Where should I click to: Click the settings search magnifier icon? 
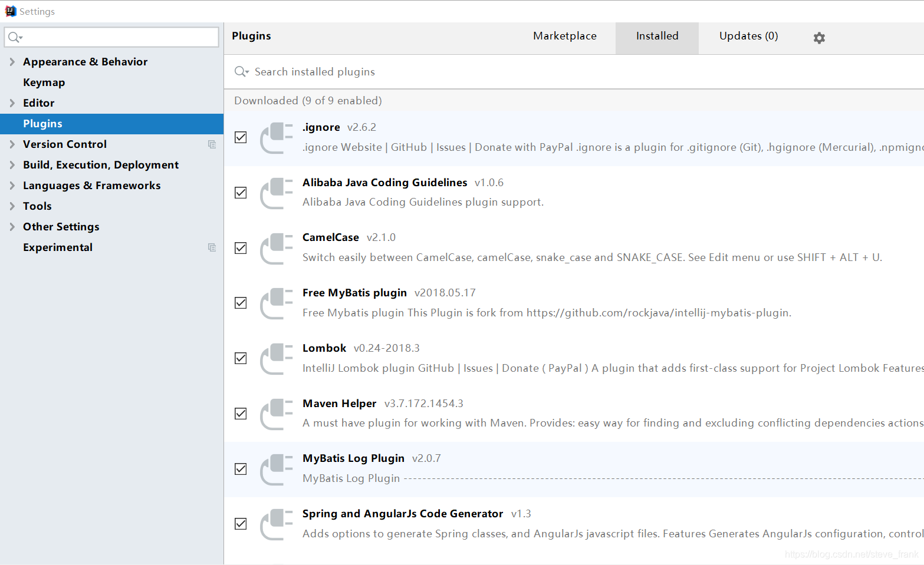[x=15, y=37]
